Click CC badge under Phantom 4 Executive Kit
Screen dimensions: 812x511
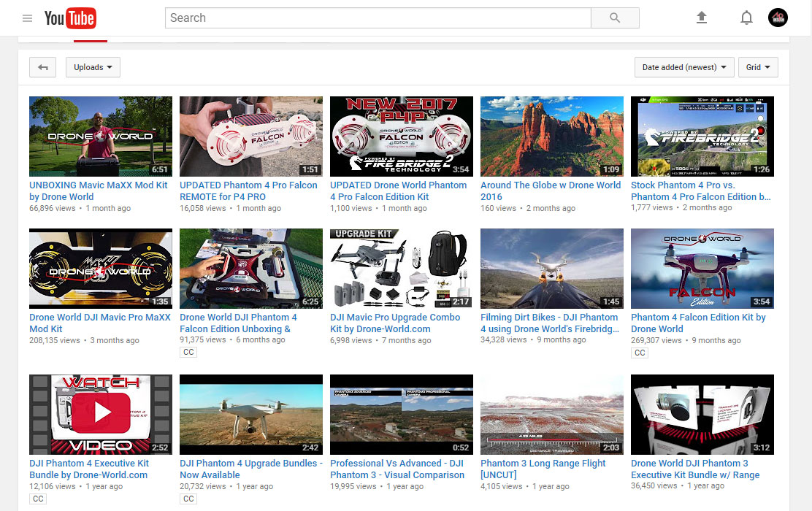coord(38,499)
